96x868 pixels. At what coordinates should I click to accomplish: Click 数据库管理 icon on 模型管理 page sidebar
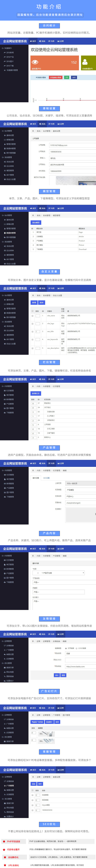click(5, 233)
